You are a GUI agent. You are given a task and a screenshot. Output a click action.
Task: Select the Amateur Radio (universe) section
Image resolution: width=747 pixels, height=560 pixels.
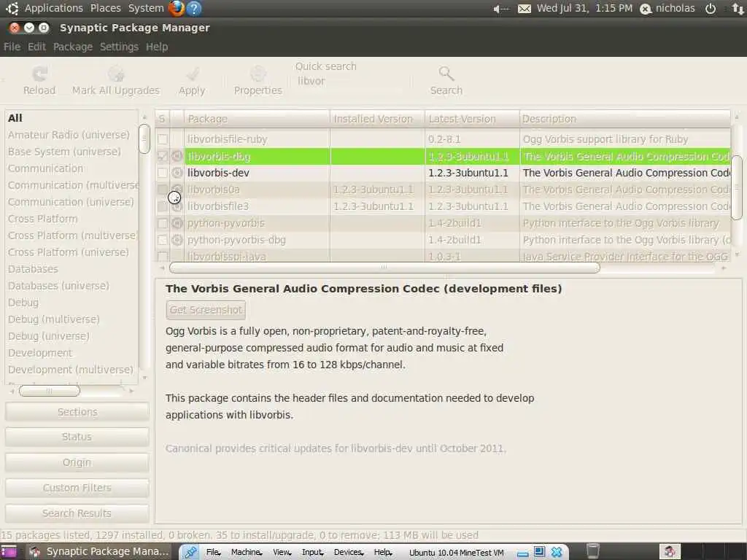click(x=69, y=135)
